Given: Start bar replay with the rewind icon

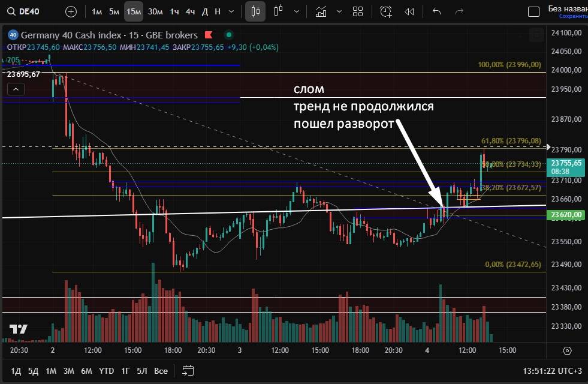Looking at the screenshot, I should (409, 11).
